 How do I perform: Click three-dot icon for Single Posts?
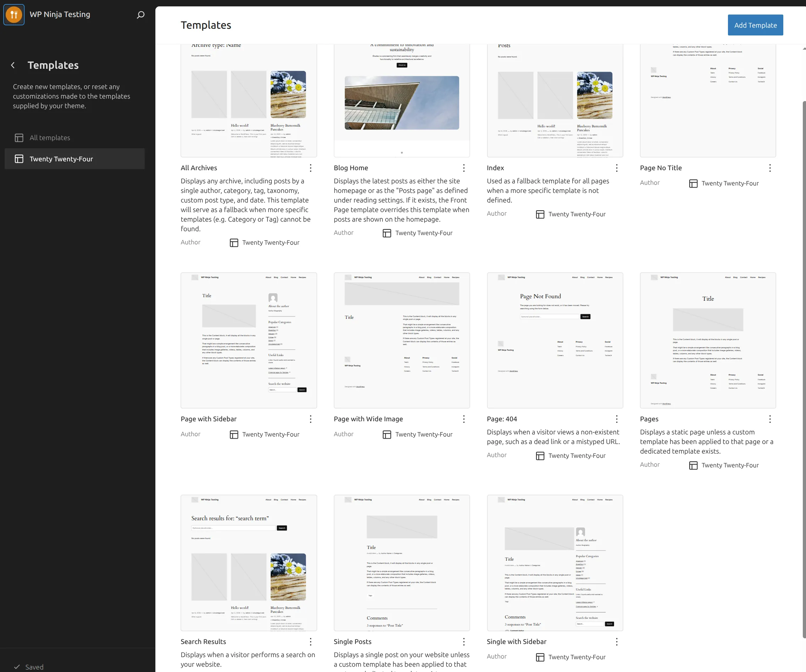click(x=464, y=642)
